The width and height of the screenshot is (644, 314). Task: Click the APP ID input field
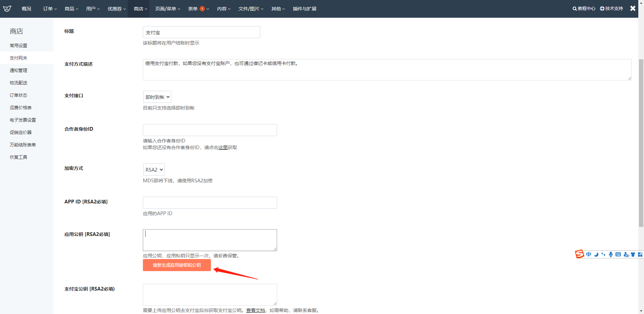pos(210,203)
